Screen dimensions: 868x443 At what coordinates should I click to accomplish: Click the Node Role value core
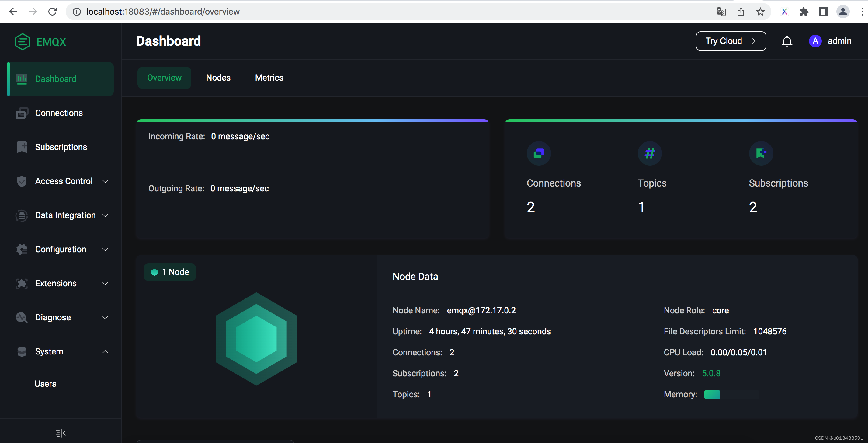720,310
